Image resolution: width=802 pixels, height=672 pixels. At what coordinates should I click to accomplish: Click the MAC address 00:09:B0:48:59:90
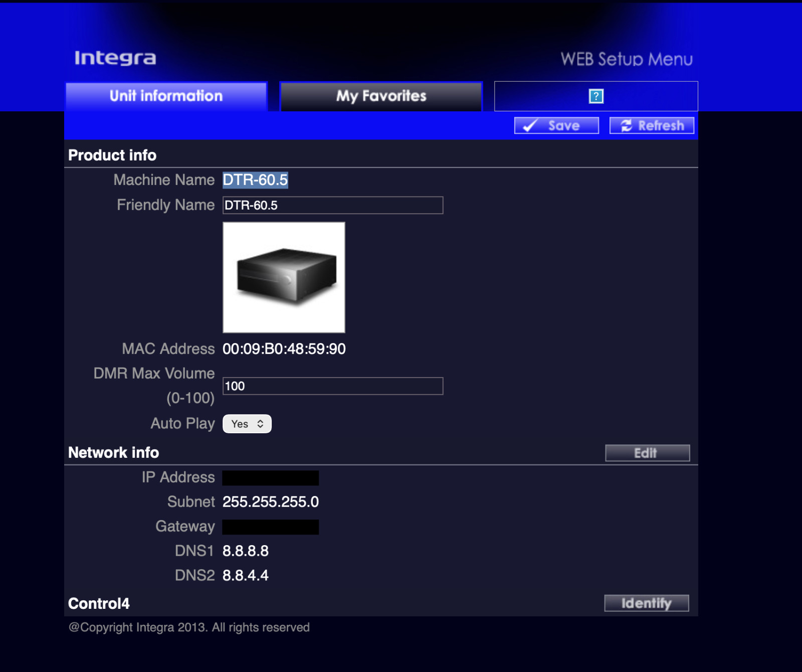pyautogui.click(x=284, y=349)
